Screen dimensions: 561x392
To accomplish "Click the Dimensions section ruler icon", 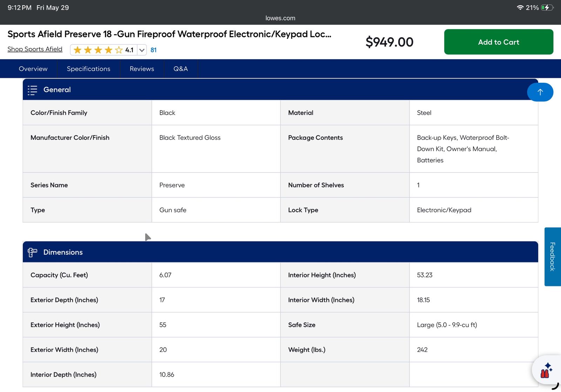I will [x=32, y=252].
